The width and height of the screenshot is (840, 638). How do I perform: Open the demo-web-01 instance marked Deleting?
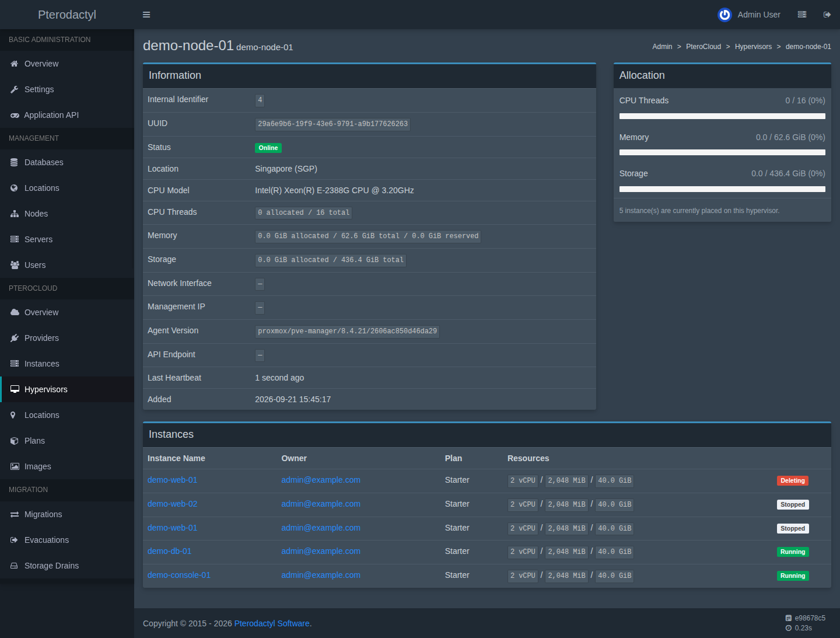coord(172,480)
